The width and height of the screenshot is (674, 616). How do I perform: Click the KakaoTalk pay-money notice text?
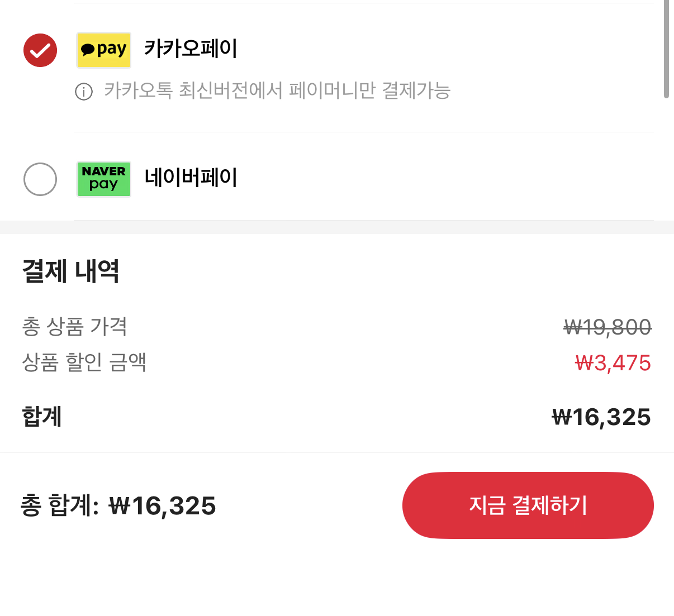pyautogui.click(x=277, y=90)
